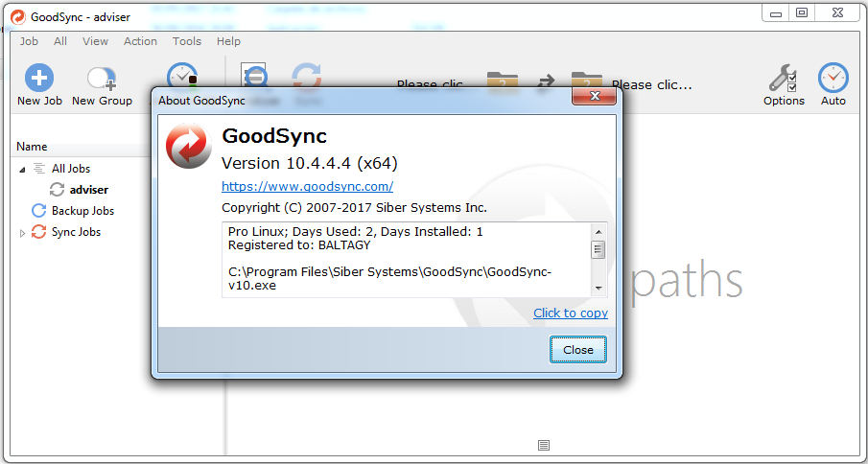Close About GoodSync with red X
The image size is (868, 464).
[594, 96]
